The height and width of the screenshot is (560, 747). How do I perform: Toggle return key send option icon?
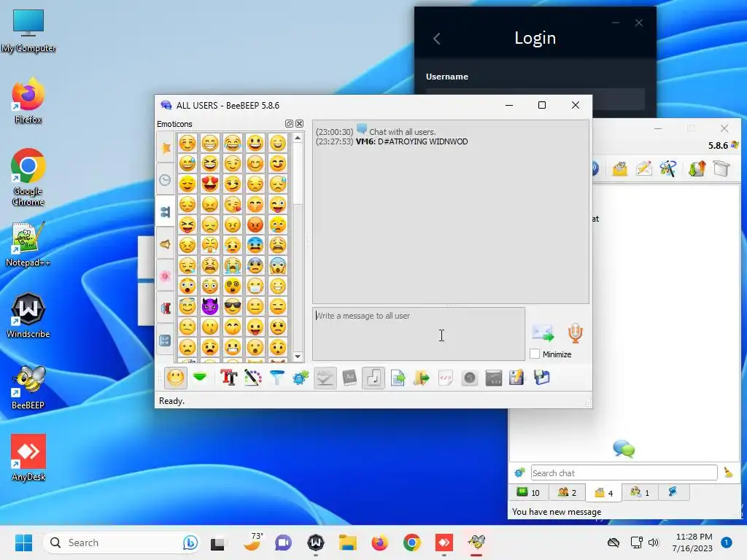pyautogui.click(x=373, y=378)
